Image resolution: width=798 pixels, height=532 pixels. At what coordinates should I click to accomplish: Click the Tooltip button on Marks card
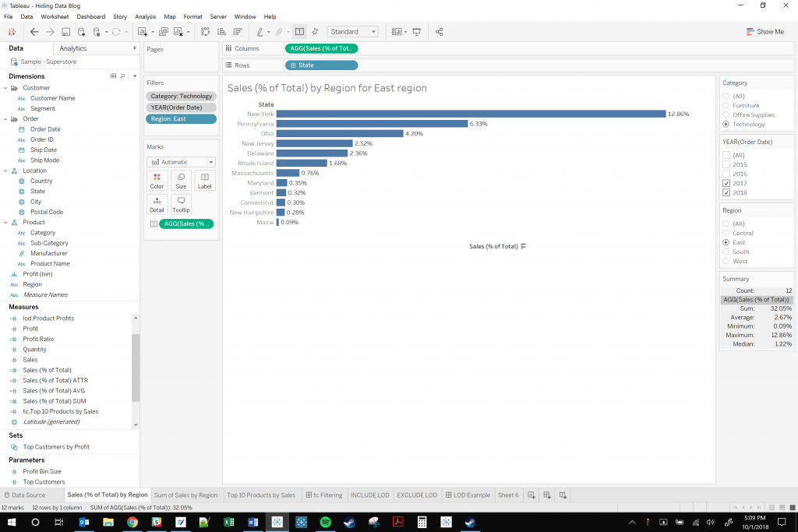180,205
